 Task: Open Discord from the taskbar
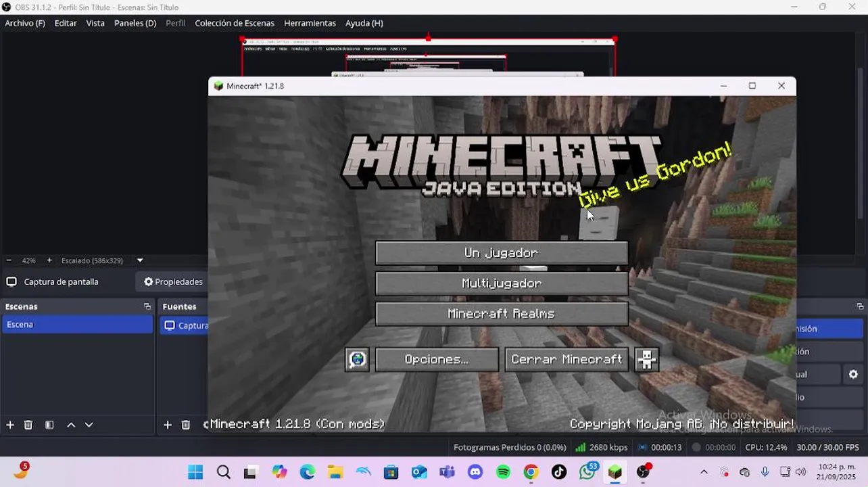click(475, 472)
